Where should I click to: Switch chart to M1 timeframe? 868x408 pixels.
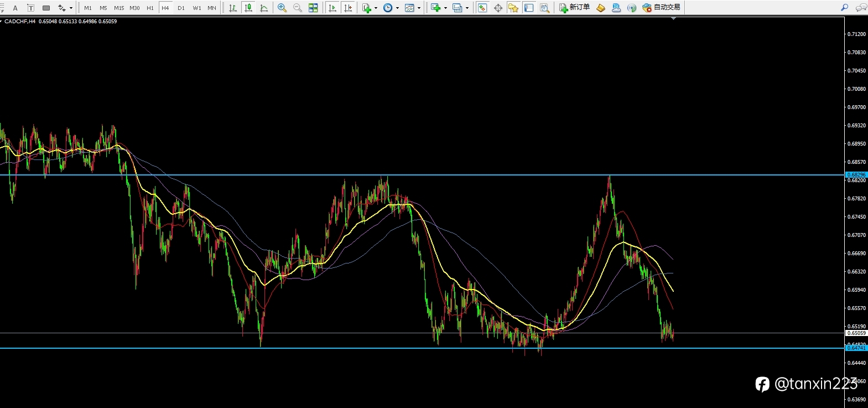(88, 8)
